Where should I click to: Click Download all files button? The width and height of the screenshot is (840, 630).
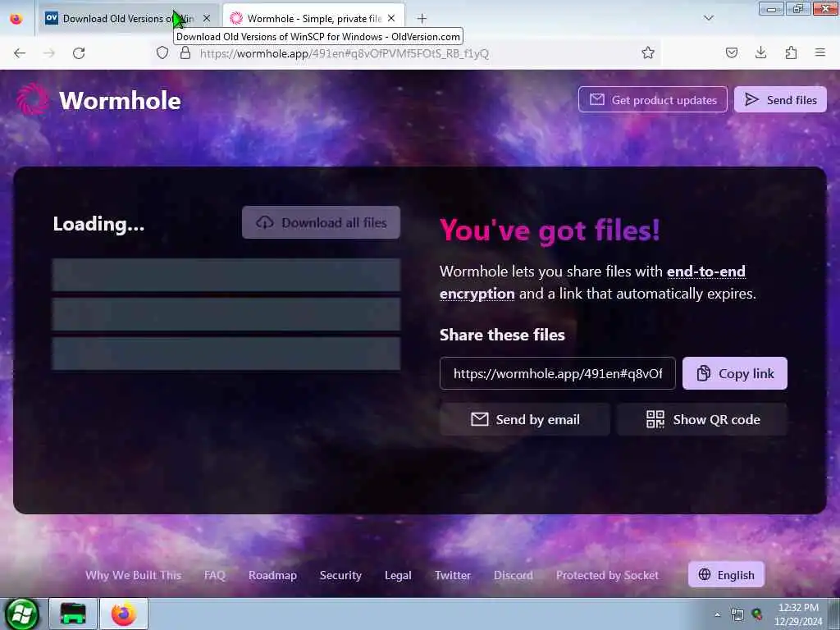(x=321, y=222)
